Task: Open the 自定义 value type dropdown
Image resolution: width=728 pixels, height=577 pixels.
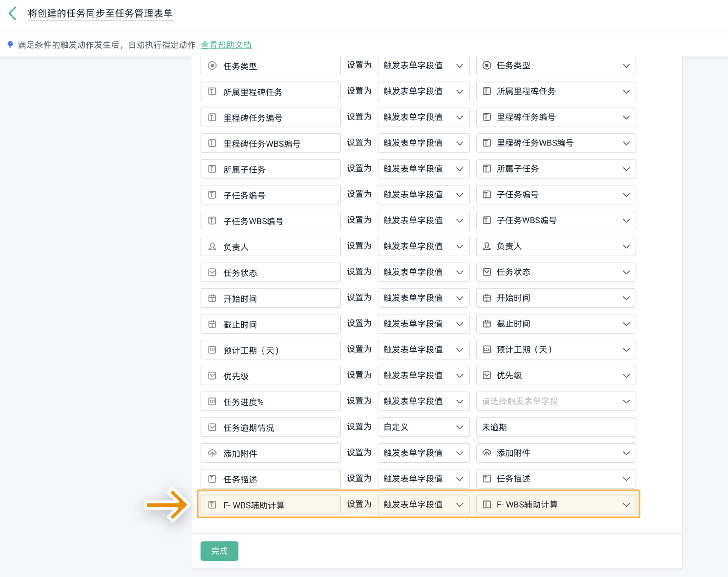Action: click(424, 427)
